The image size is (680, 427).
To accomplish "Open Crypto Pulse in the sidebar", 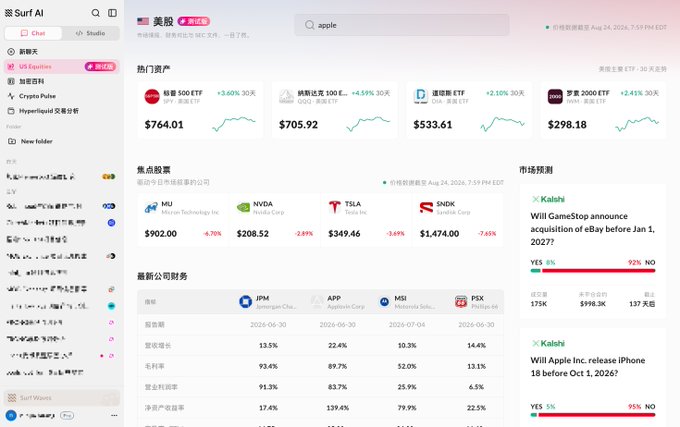I will [x=62, y=96].
